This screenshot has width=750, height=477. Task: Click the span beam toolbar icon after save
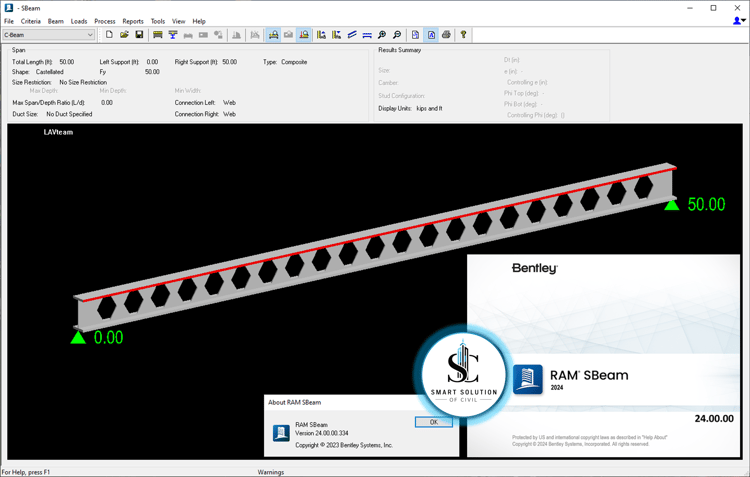[157, 34]
